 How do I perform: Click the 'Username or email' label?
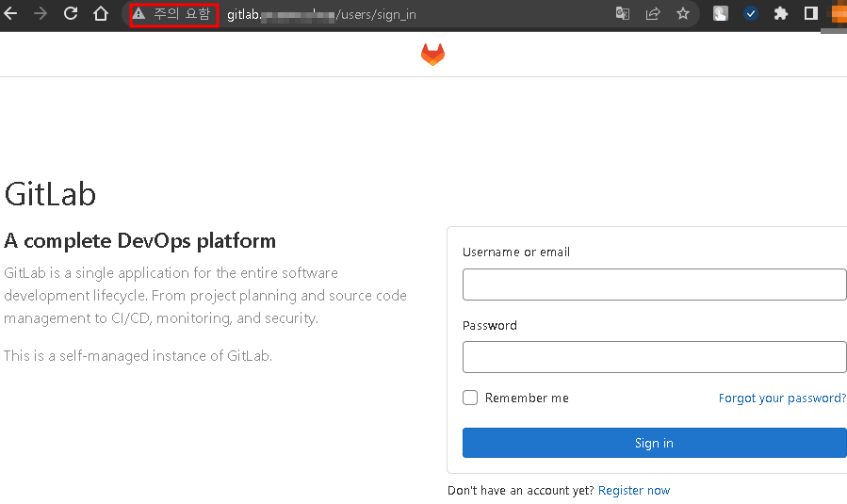(516, 252)
